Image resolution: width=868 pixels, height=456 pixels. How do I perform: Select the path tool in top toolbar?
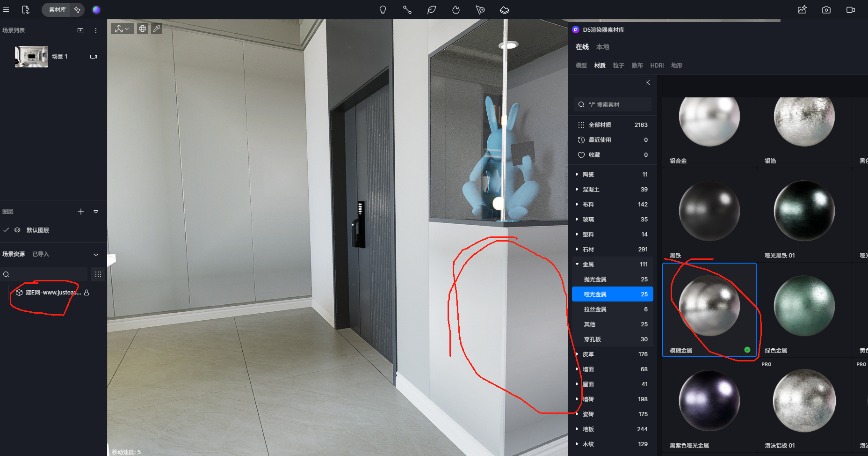[407, 10]
